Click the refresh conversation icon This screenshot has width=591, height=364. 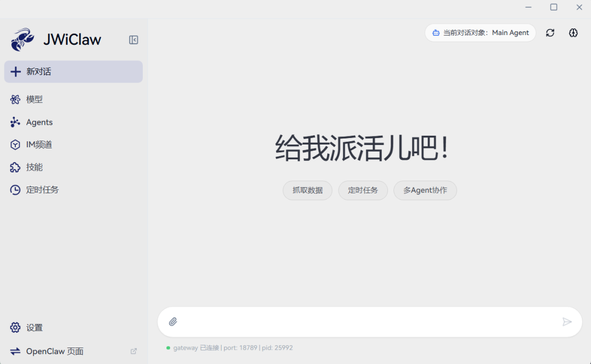coord(550,33)
